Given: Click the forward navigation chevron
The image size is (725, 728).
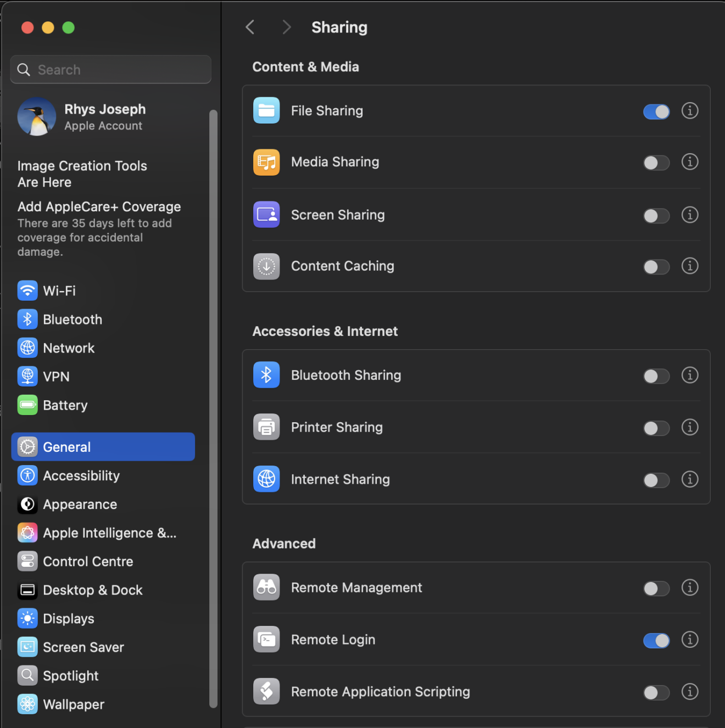Looking at the screenshot, I should [286, 27].
